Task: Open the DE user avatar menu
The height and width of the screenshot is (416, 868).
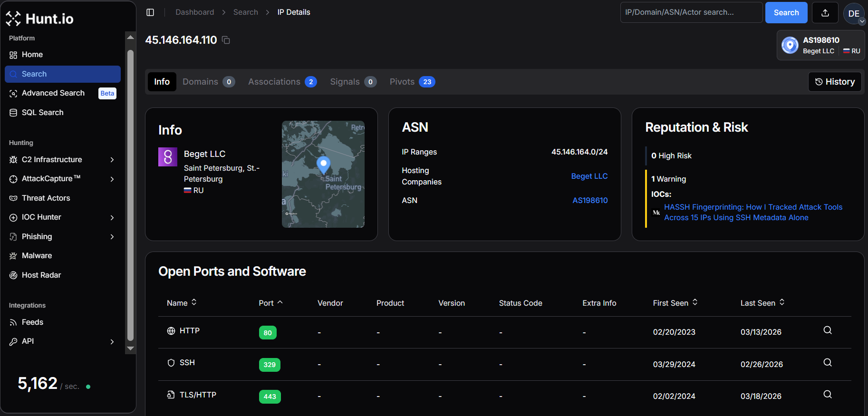Action: (854, 13)
